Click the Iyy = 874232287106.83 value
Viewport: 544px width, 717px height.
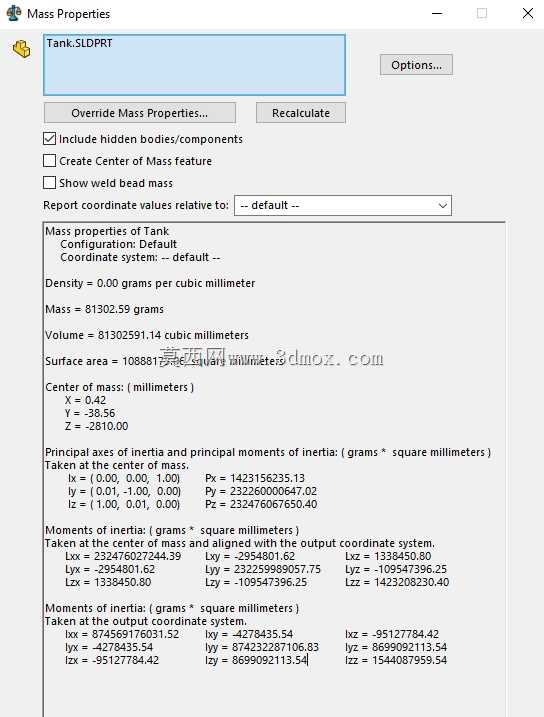pos(262,647)
